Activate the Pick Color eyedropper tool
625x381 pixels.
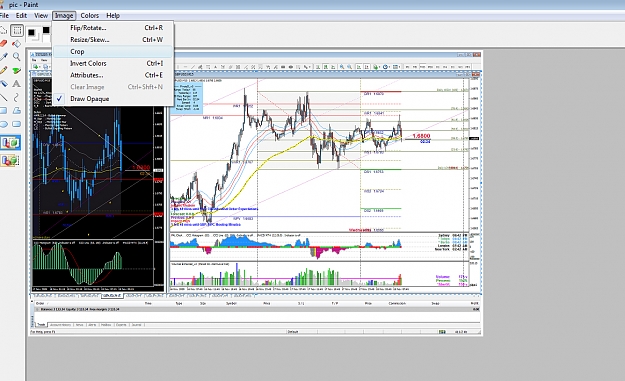click(x=3, y=57)
